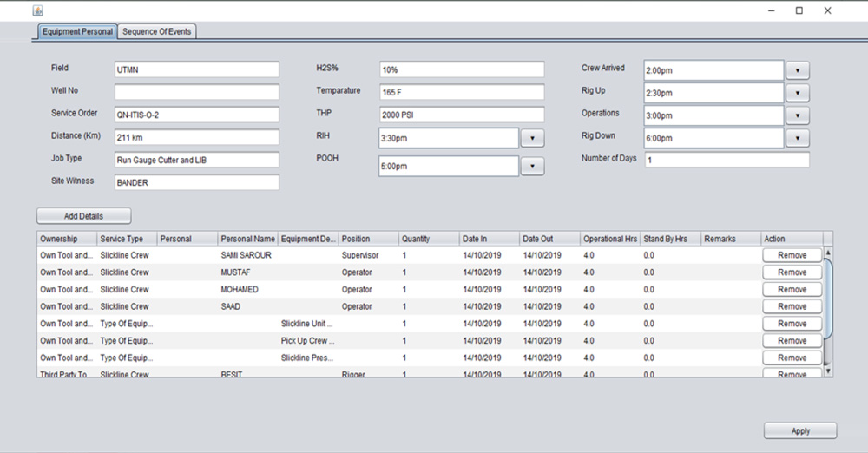The width and height of the screenshot is (868, 453).
Task: Click the Number of Days field
Action: 727,161
